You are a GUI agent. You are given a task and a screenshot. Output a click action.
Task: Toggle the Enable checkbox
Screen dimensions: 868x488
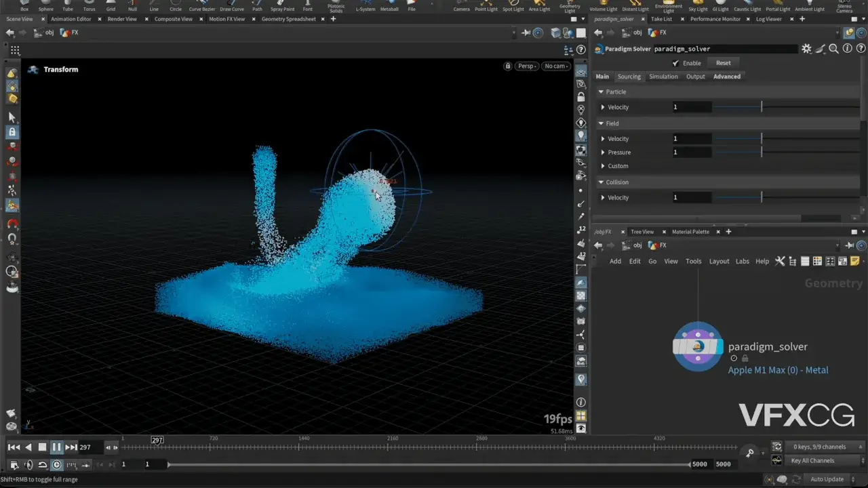(675, 63)
